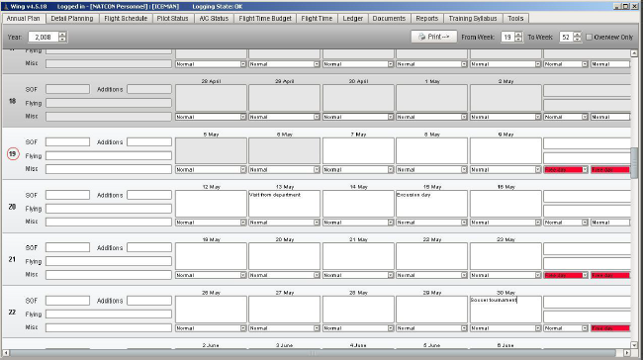Click the Flying field of week 21

(x=109, y=261)
